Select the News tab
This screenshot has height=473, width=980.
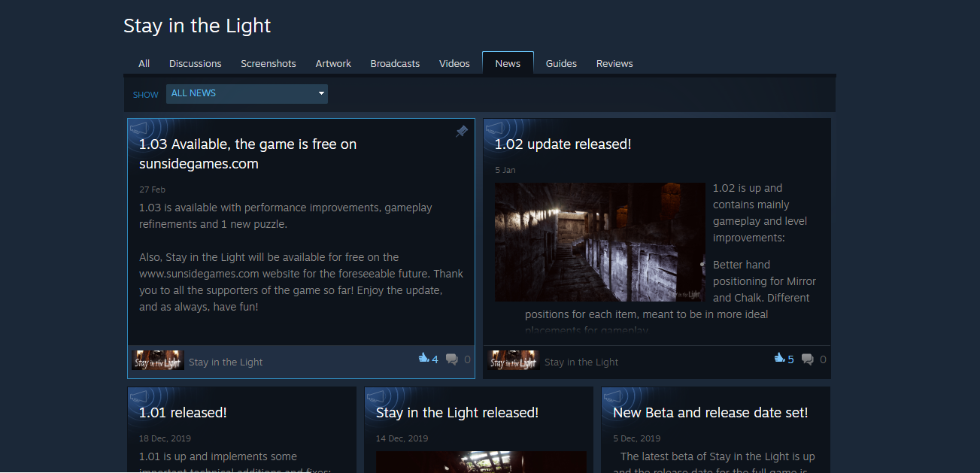(x=508, y=63)
